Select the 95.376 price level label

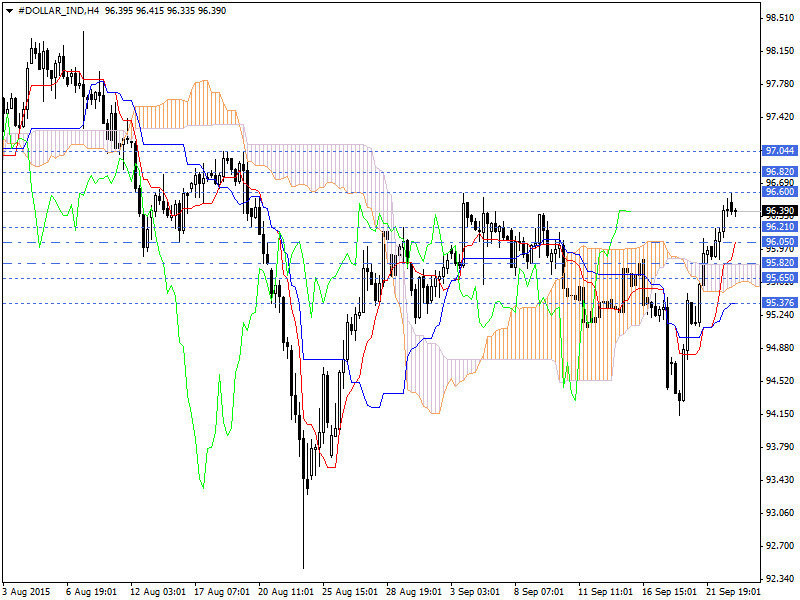[x=779, y=303]
